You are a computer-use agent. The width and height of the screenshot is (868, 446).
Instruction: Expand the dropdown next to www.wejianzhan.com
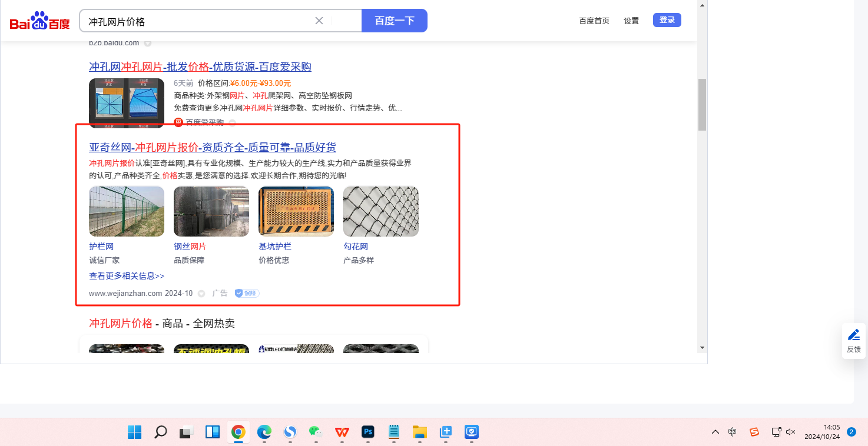[201, 293]
